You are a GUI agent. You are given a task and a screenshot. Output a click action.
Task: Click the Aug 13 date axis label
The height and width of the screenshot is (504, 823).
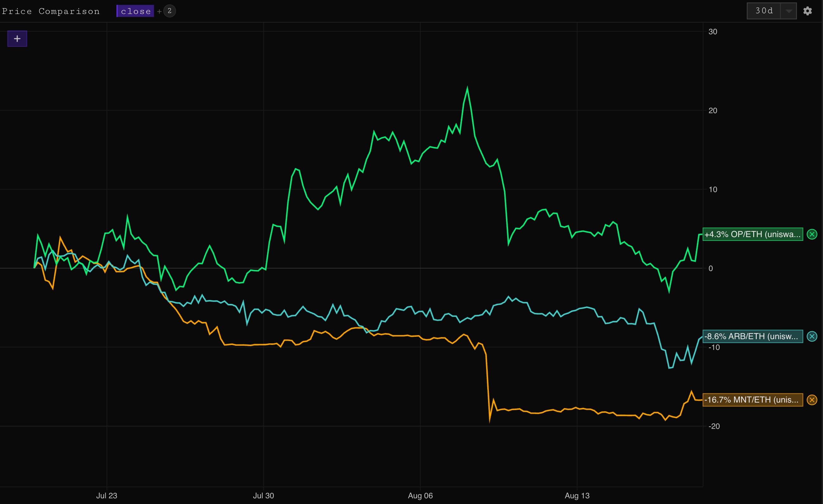tap(577, 495)
